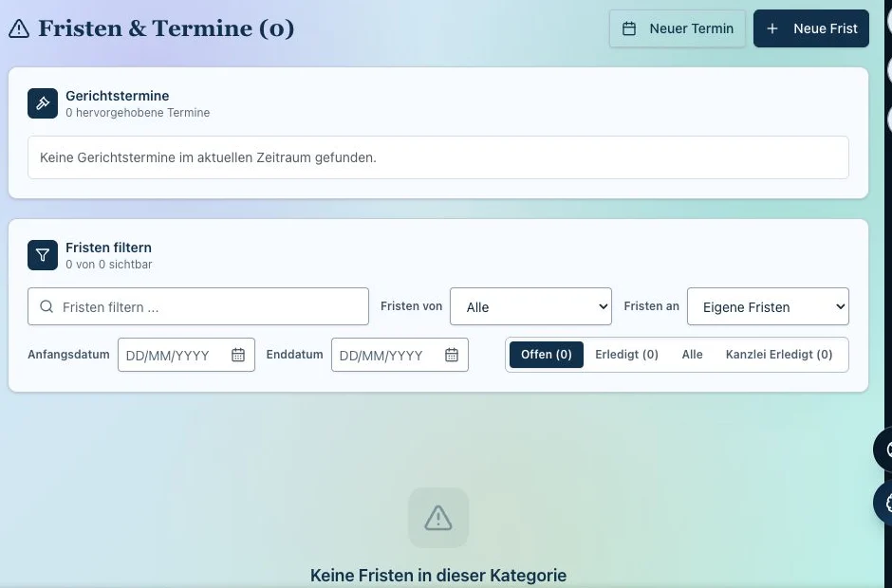Screen dimensions: 892x588
Task: Switch to Kanzlei Erledigt (0) tab
Action: [779, 355]
